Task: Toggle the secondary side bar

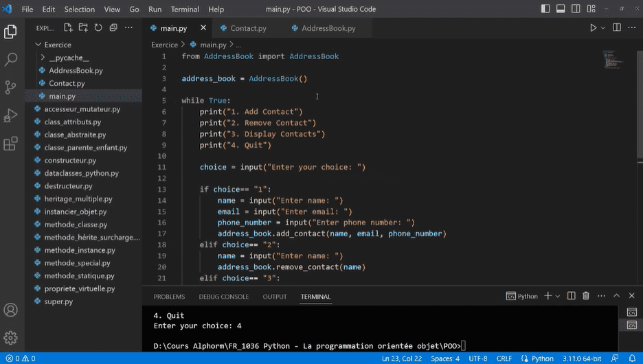Action: pyautogui.click(x=576, y=9)
